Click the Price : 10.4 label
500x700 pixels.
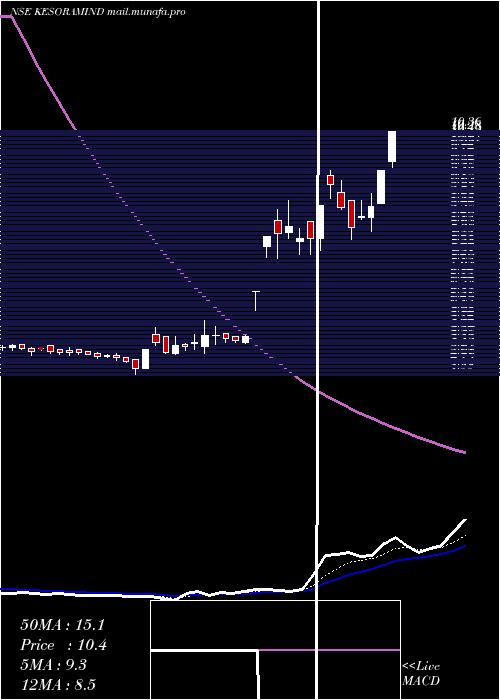pyautogui.click(x=63, y=645)
